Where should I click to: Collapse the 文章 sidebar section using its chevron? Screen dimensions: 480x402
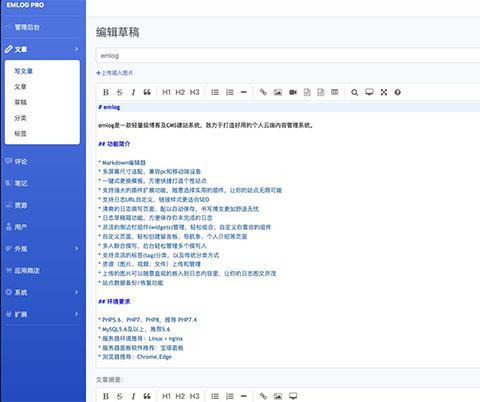pyautogui.click(x=76, y=49)
